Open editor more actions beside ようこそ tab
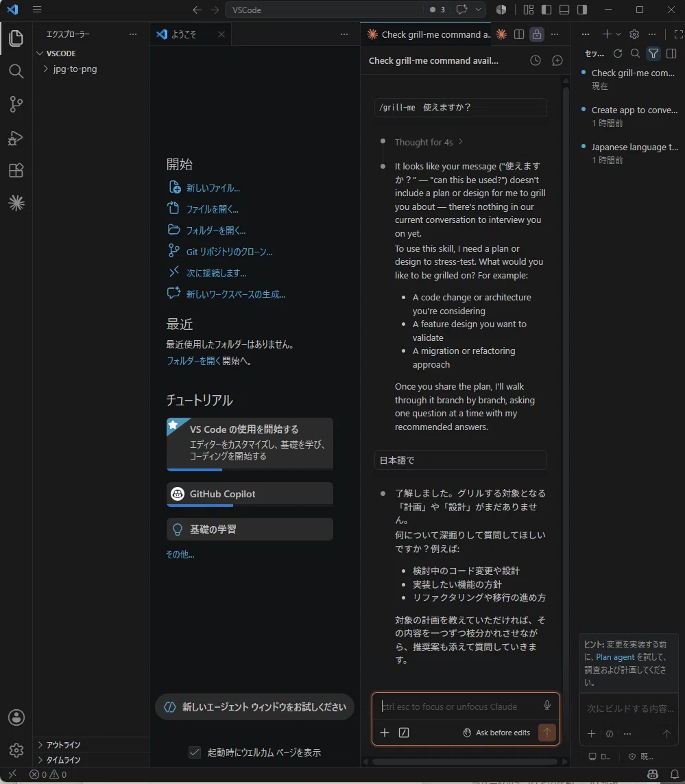Image resolution: width=685 pixels, height=784 pixels. click(344, 34)
